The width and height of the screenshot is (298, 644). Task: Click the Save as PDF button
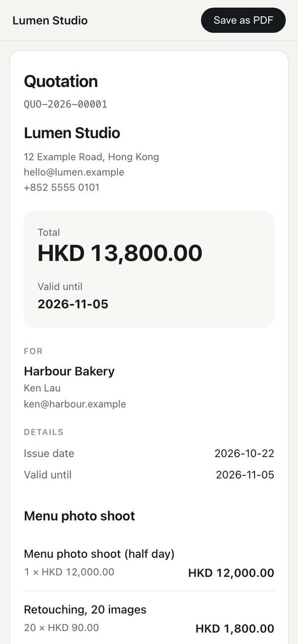coord(243,20)
